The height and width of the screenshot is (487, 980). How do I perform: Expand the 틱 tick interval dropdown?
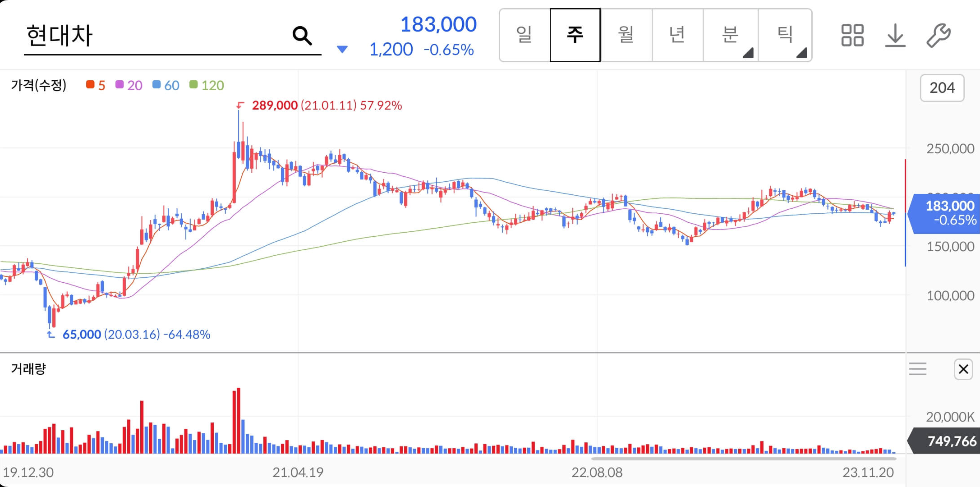[785, 35]
